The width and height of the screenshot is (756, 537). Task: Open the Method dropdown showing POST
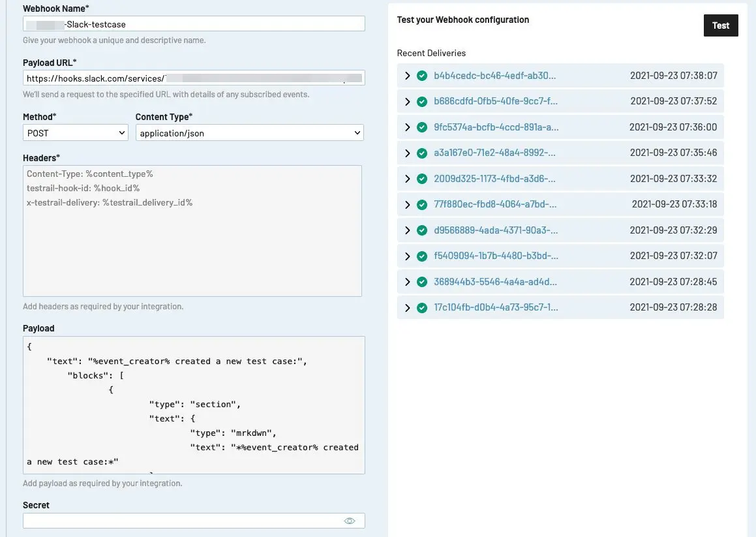pos(75,132)
